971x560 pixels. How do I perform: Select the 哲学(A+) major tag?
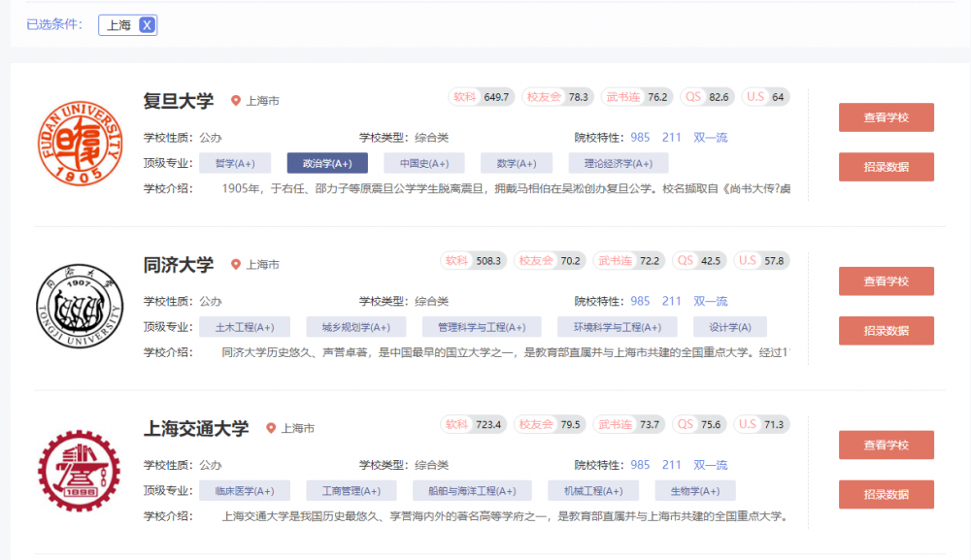click(235, 163)
